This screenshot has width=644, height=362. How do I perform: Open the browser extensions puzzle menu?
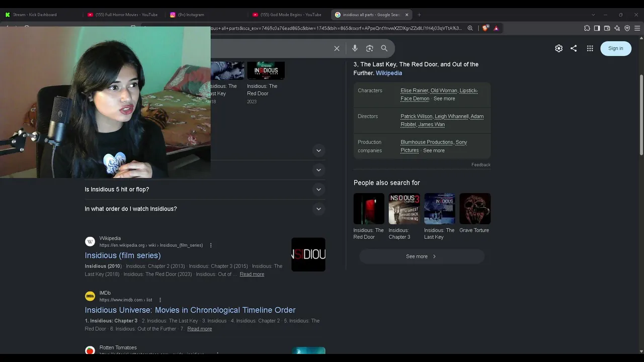click(x=587, y=28)
